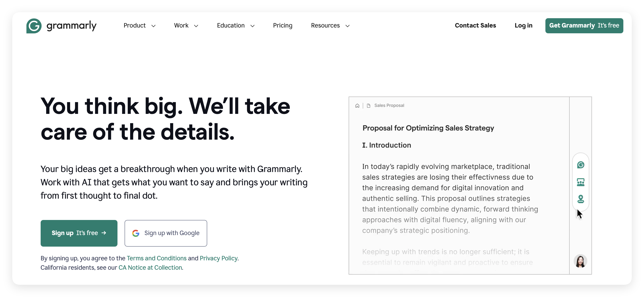The height and width of the screenshot is (297, 644).
Task: Click the user avatar photo
Action: pyautogui.click(x=580, y=261)
